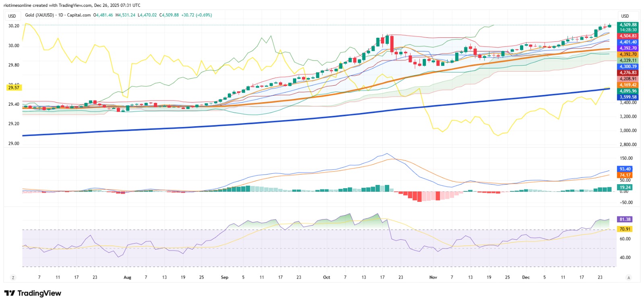Click the 14:28:30 countdown label
Image resolution: width=644 pixels, height=304 pixels.
click(x=628, y=30)
